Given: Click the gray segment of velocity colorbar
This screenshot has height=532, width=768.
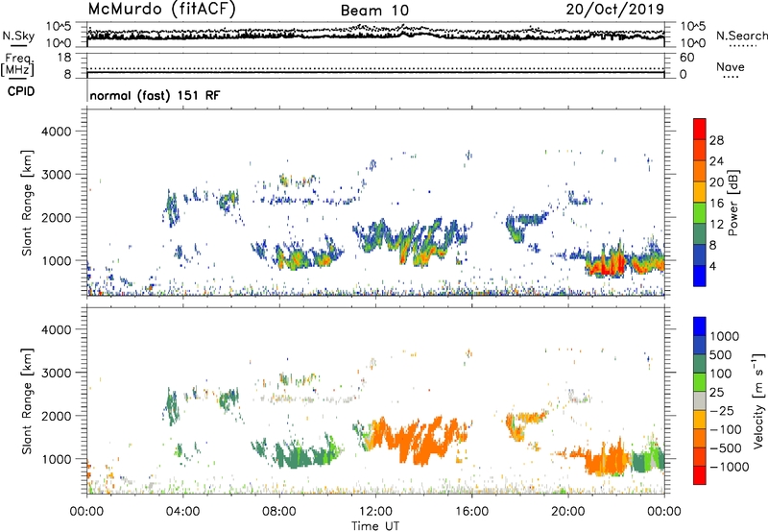Looking at the screenshot, I should pos(700,401).
